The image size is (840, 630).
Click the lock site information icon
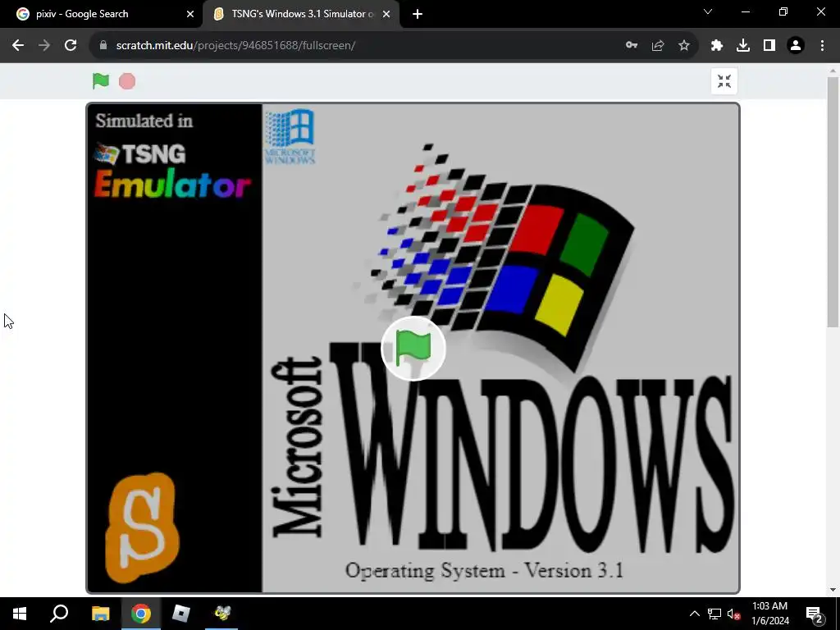pos(103,46)
